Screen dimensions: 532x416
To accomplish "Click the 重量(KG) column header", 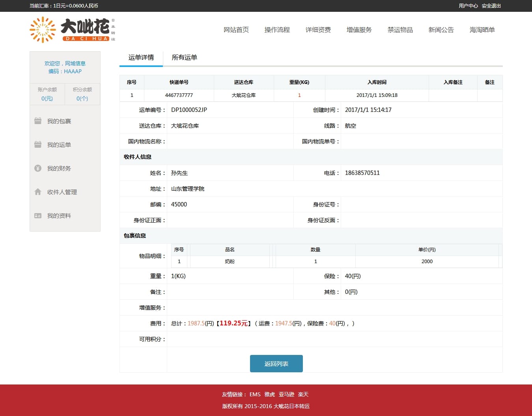I will (299, 82).
